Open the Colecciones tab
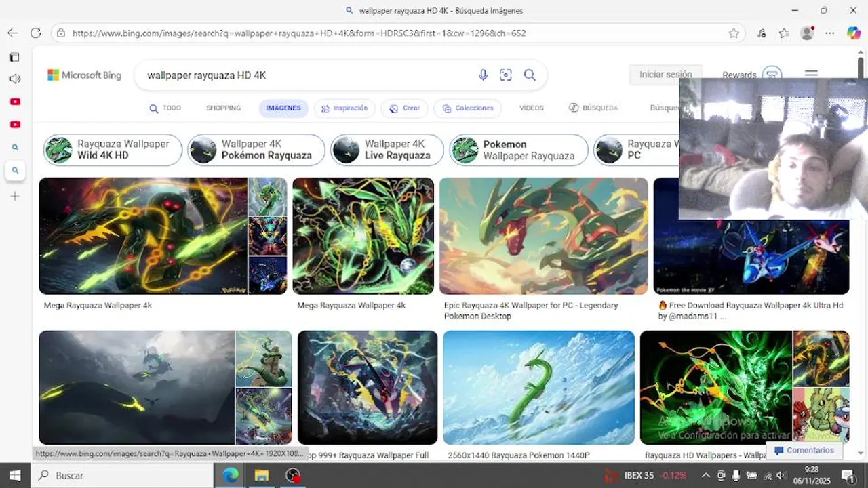Screen dimensions: 868x488 point(468,108)
